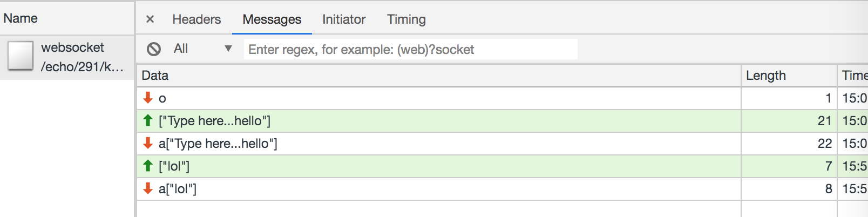Click the red down arrow on message 'o'
Viewport: 868px width, 217px height.
(x=148, y=98)
